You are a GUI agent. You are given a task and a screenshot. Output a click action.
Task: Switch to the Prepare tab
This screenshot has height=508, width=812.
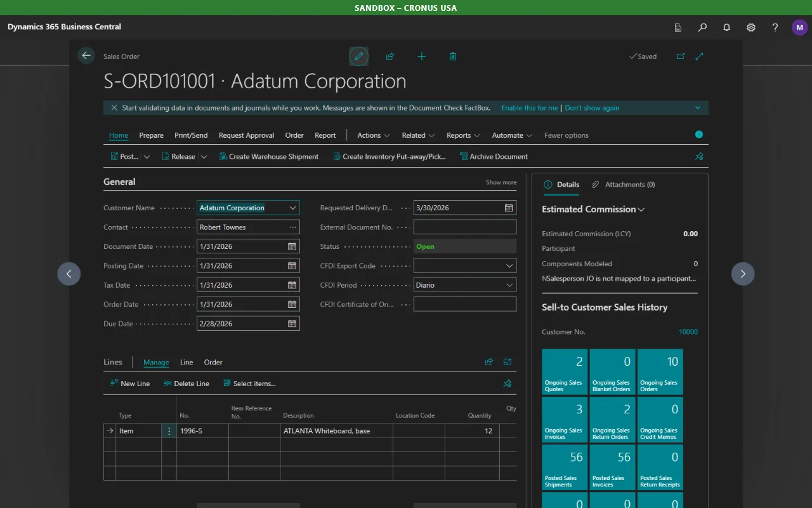pos(152,135)
